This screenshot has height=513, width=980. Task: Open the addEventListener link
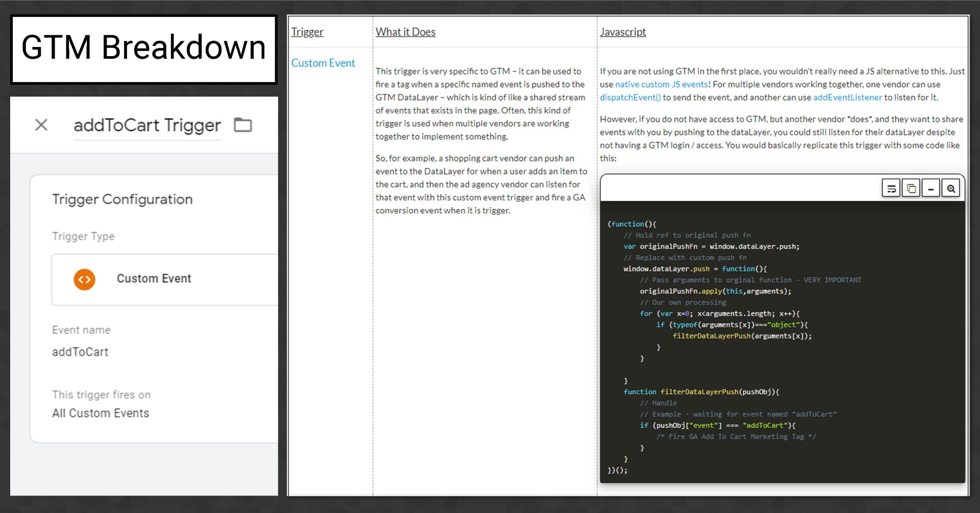(x=847, y=97)
